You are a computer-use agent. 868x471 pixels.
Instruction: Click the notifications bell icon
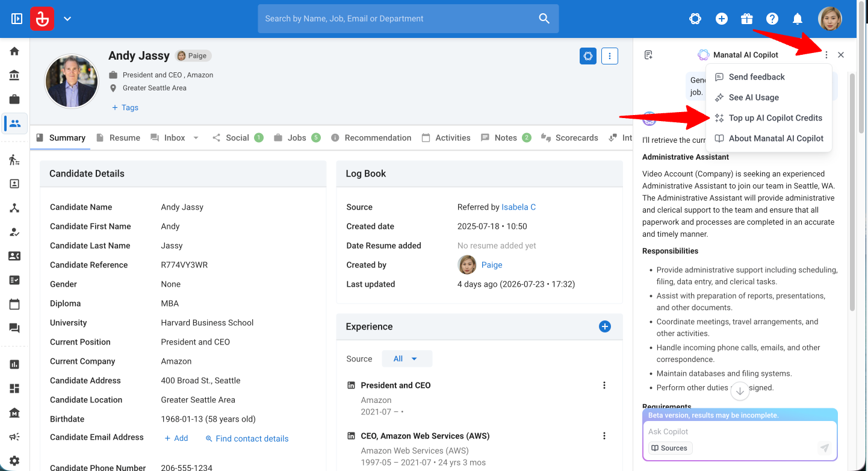798,19
